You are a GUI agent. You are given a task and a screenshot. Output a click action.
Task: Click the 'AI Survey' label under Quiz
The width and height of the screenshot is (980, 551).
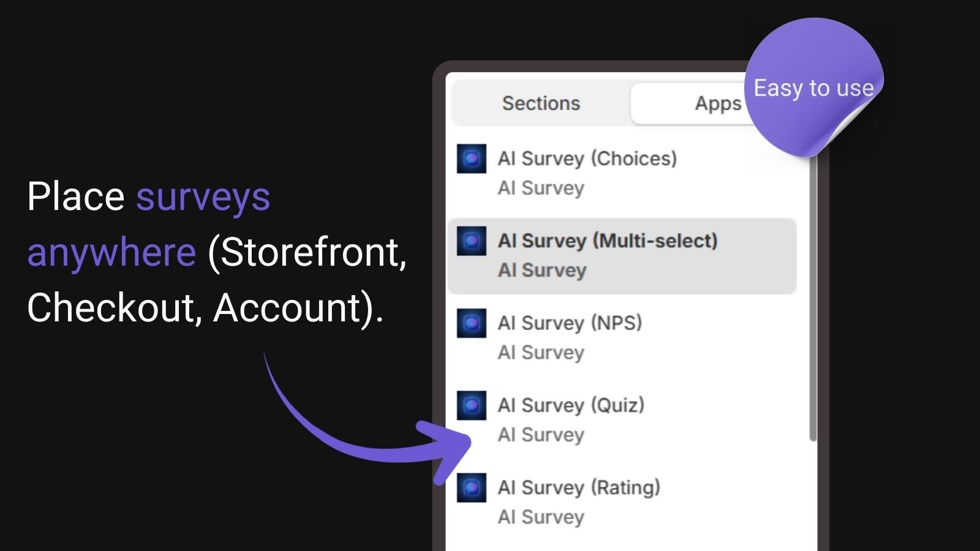pos(541,435)
